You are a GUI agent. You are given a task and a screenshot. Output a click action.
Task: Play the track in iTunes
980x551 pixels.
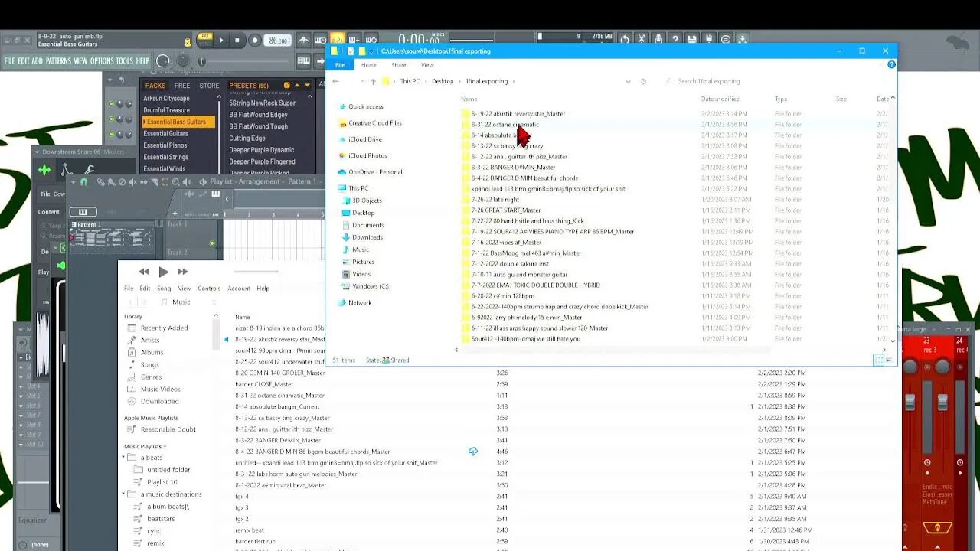point(163,272)
